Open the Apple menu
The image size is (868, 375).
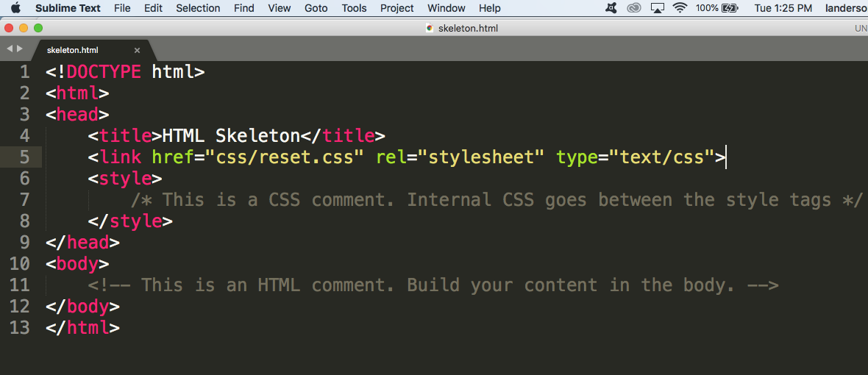[15, 8]
